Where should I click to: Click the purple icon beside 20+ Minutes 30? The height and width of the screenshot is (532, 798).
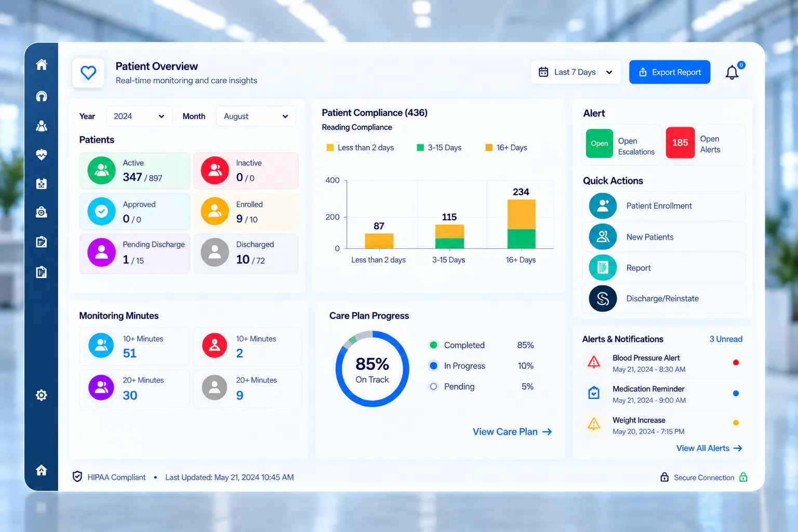click(101, 388)
